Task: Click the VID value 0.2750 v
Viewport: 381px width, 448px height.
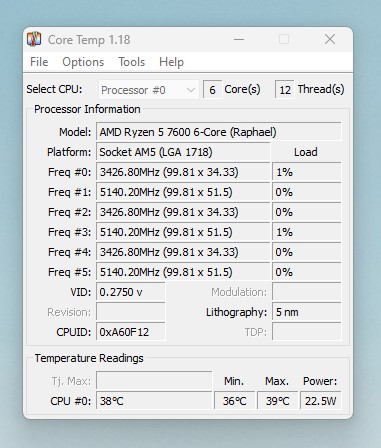Action: (131, 292)
